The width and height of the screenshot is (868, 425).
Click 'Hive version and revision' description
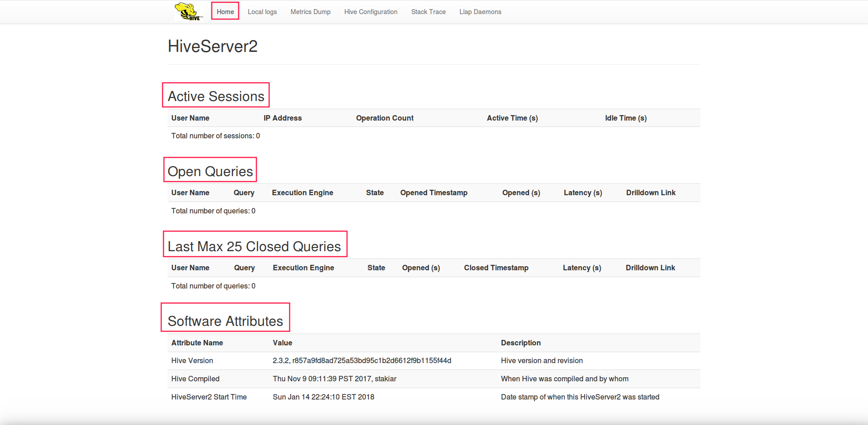(x=542, y=360)
